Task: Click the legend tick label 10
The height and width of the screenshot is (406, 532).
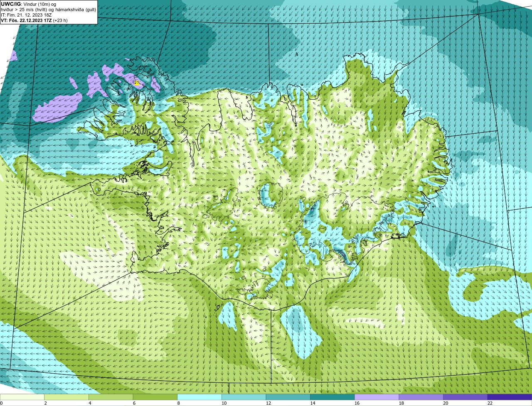Action: pos(224,403)
